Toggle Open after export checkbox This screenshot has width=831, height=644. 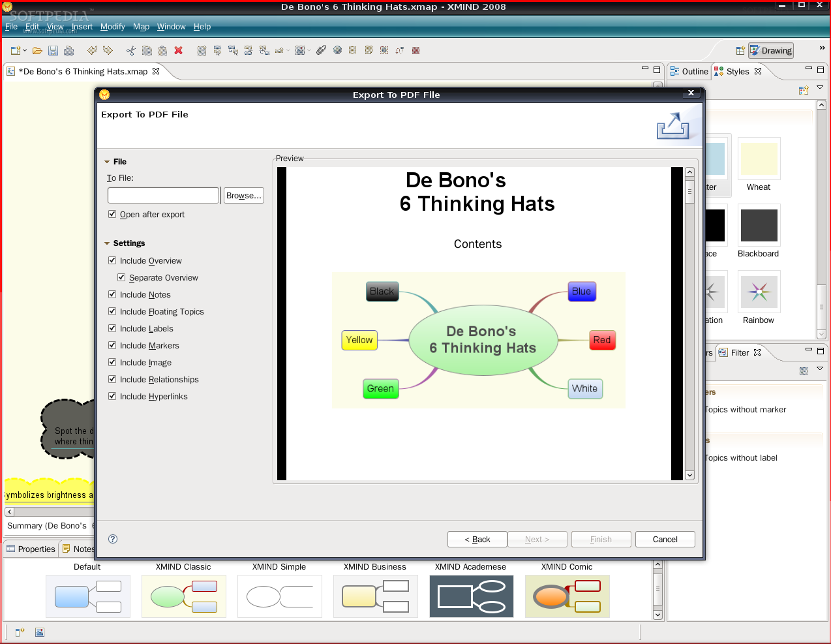click(112, 214)
